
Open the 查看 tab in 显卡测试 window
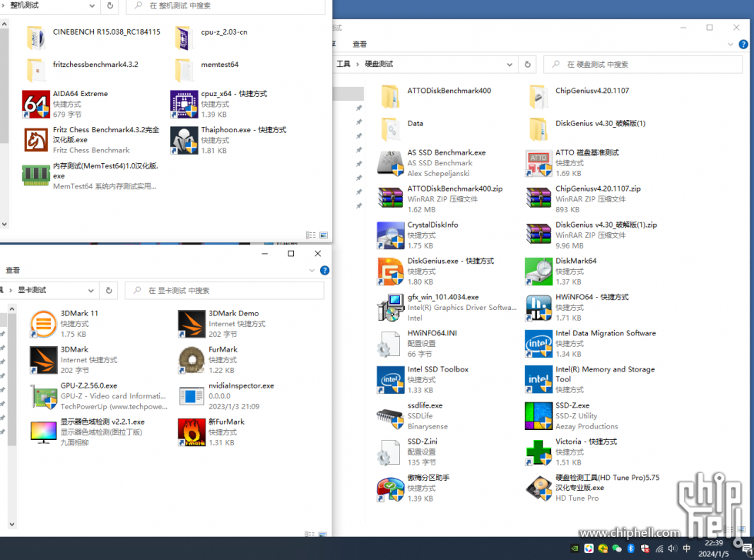(13, 270)
